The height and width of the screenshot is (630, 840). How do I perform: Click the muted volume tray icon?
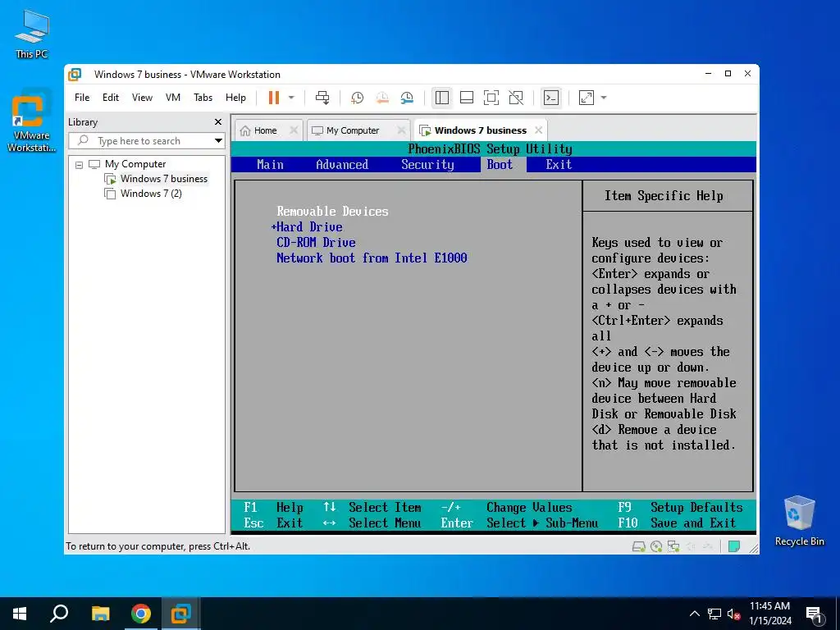pyautogui.click(x=733, y=614)
